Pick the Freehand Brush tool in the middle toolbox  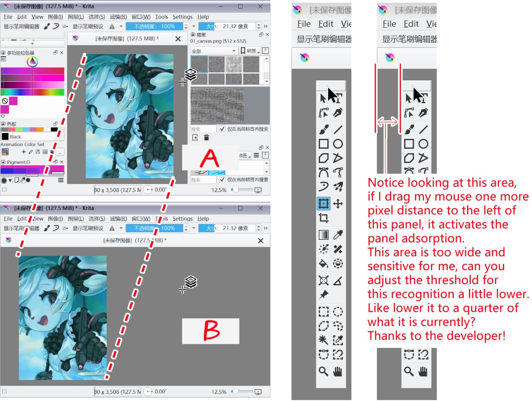click(323, 129)
